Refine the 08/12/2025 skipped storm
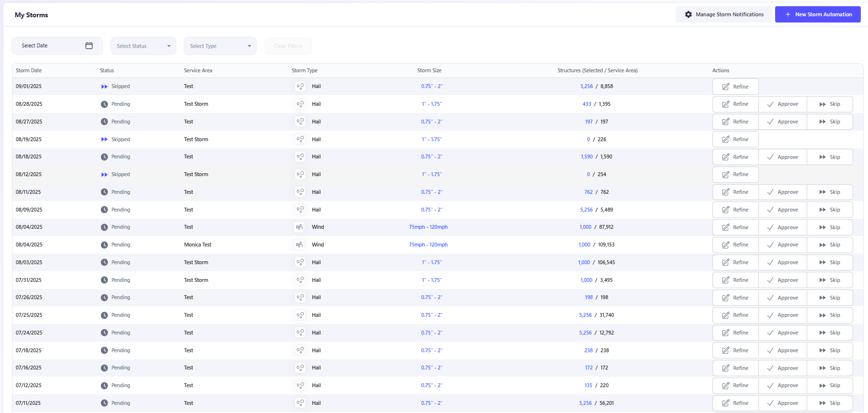 click(735, 175)
